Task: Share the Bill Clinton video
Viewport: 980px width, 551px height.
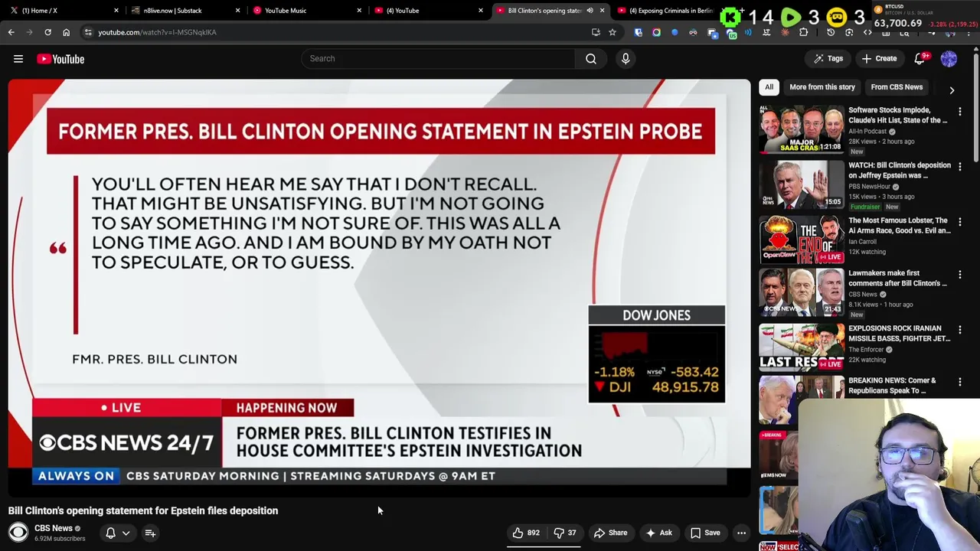Action: 611,533
